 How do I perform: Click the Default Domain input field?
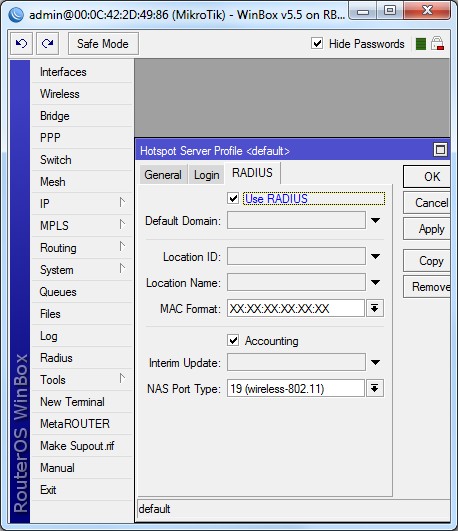(296, 220)
